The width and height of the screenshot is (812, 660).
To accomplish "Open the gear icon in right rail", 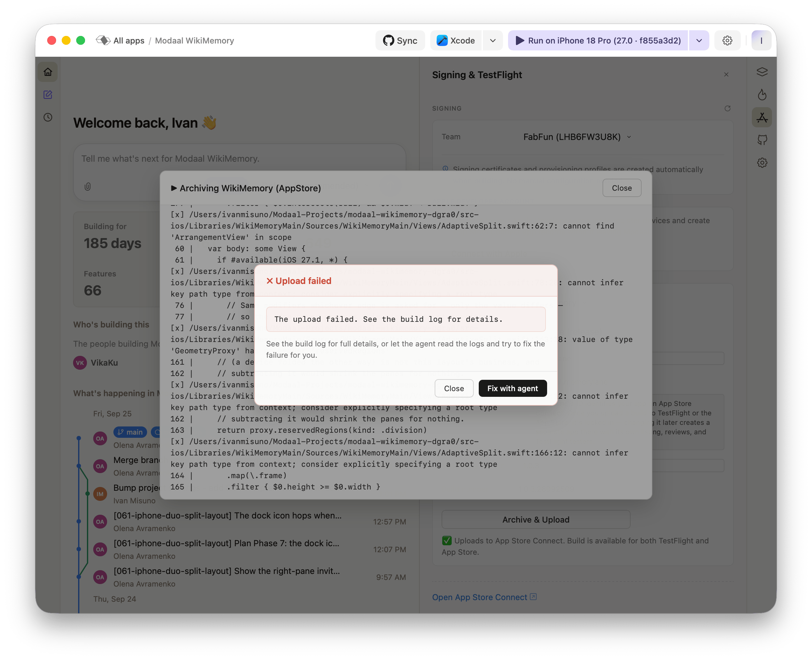I will (x=762, y=163).
